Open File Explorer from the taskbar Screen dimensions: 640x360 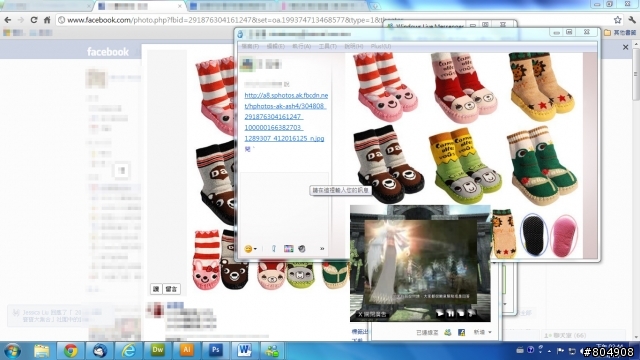tap(41, 351)
